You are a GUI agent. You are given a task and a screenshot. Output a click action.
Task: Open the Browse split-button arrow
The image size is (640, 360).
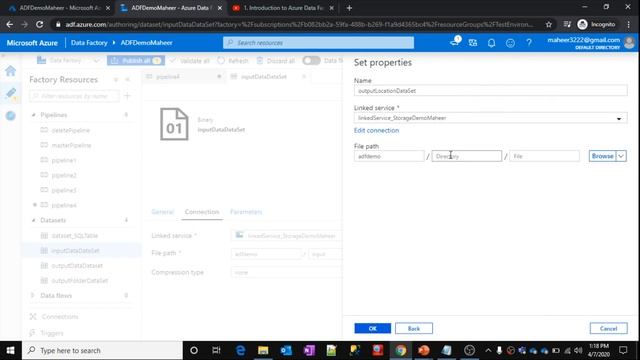[x=621, y=156]
